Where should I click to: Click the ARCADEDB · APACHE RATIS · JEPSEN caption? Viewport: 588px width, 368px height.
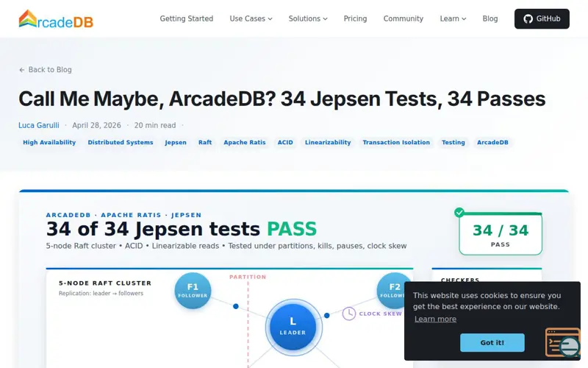[123, 215]
